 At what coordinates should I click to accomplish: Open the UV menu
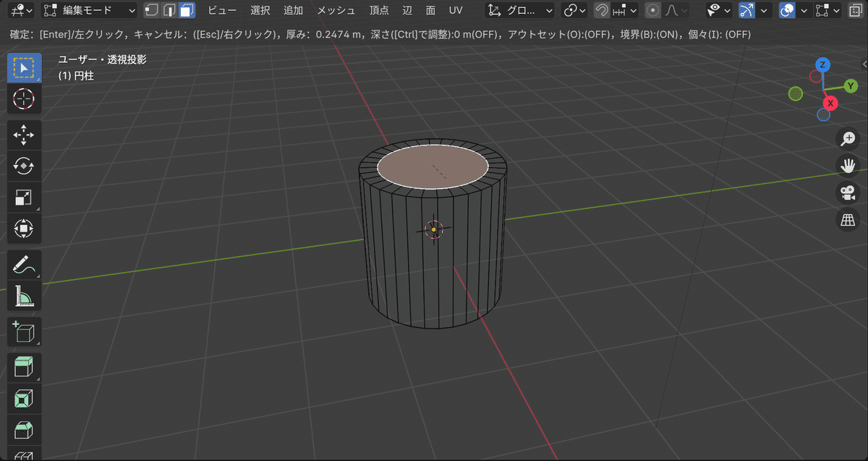point(456,10)
